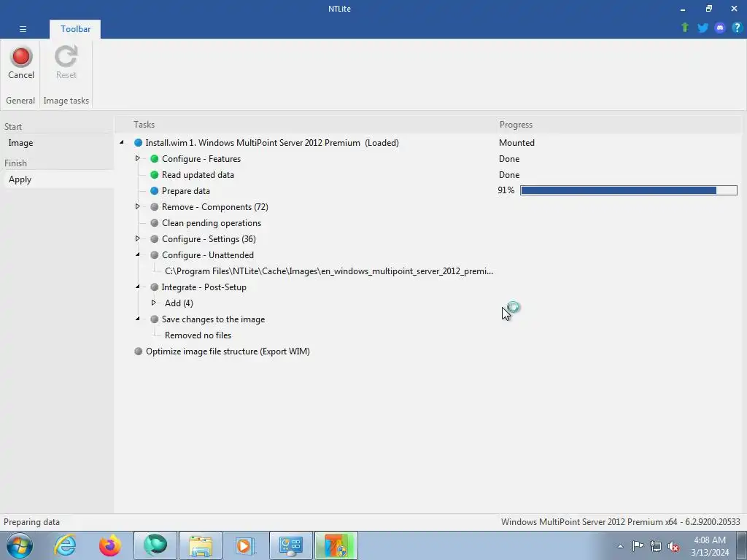Click the Mounted status text
This screenshot has width=747, height=560.
coord(516,143)
